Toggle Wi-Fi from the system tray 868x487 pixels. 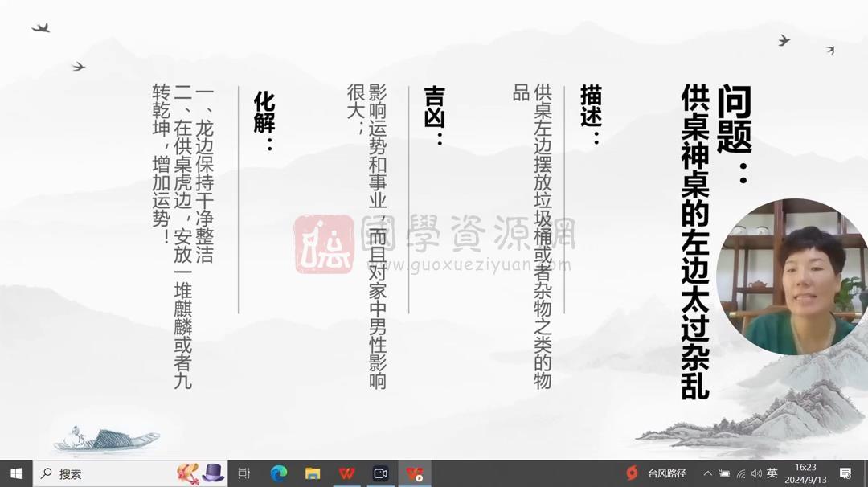click(740, 474)
